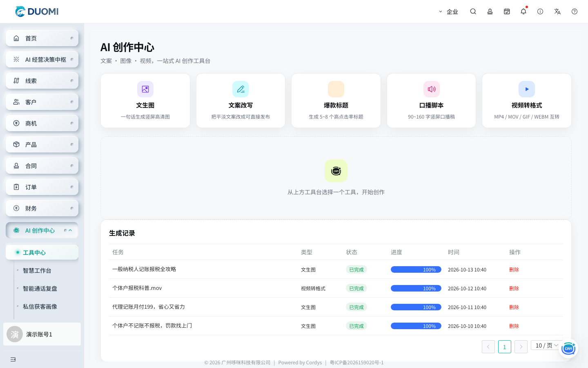The image size is (588, 368).
Task: Expand the 线索 sidebar menu
Action: pos(42,81)
